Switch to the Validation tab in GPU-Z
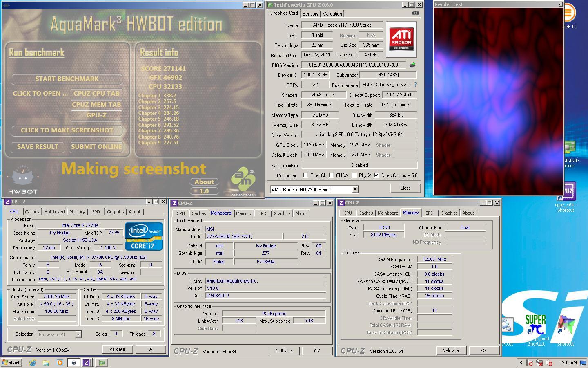Viewport: 588px width, 368px height. coord(332,14)
